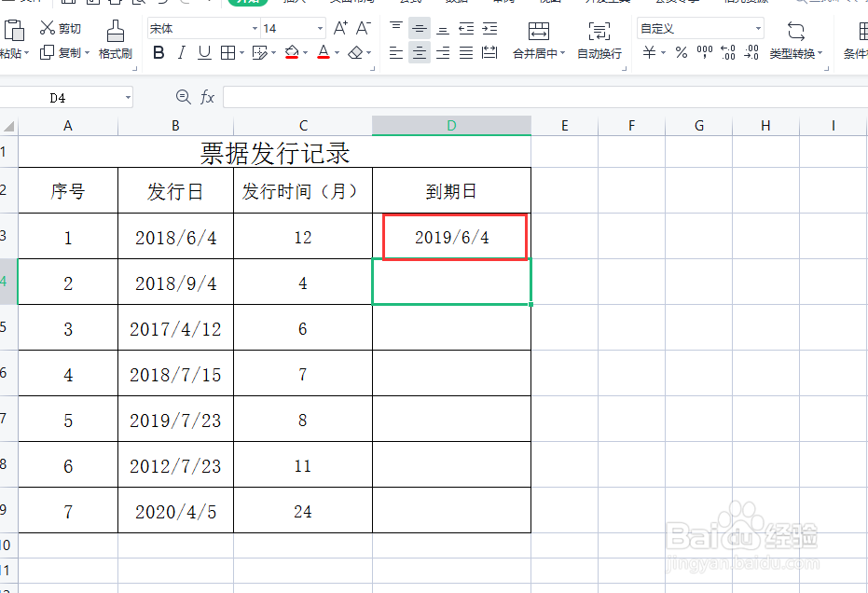The image size is (868, 593).
Task: Open the font name 宋体 dropdown
Action: pyautogui.click(x=255, y=28)
